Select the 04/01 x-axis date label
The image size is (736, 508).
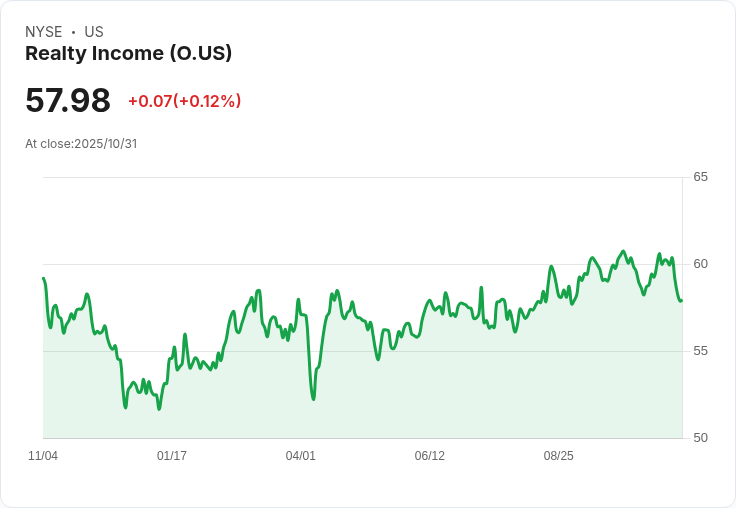[300, 456]
